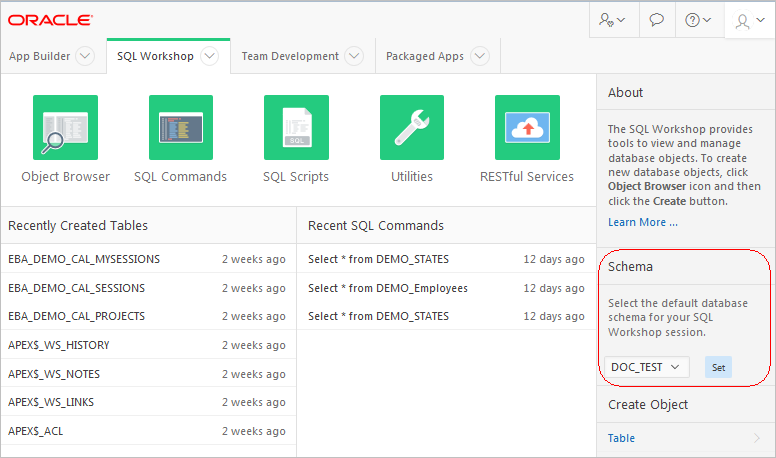The image size is (776, 458).
Task: Click the feedback speech bubble icon
Action: [x=658, y=20]
